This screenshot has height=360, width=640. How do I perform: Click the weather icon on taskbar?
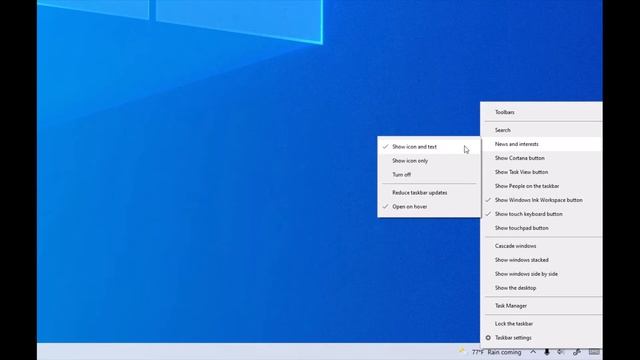[462, 351]
